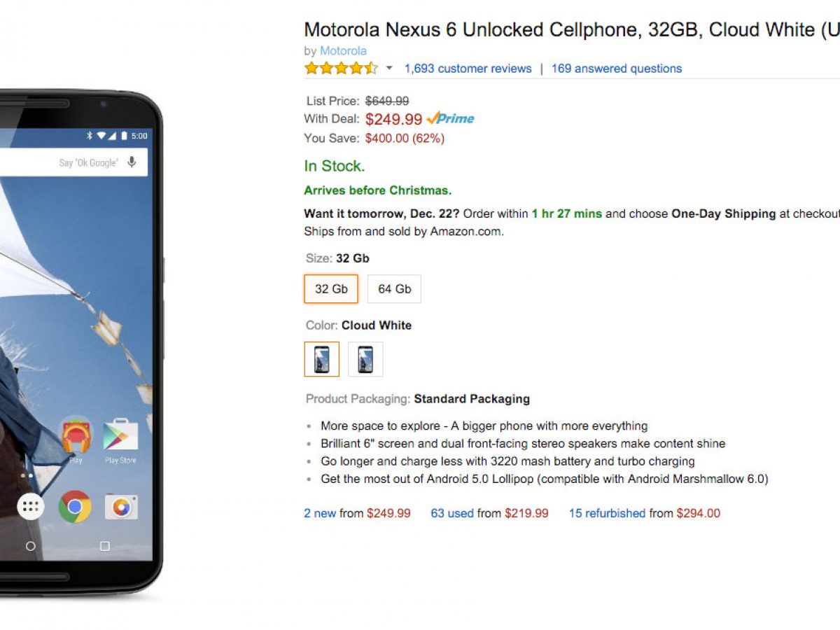Screen dimensions: 840x630
Task: Click the camera icon on phone dock
Action: coord(120,506)
